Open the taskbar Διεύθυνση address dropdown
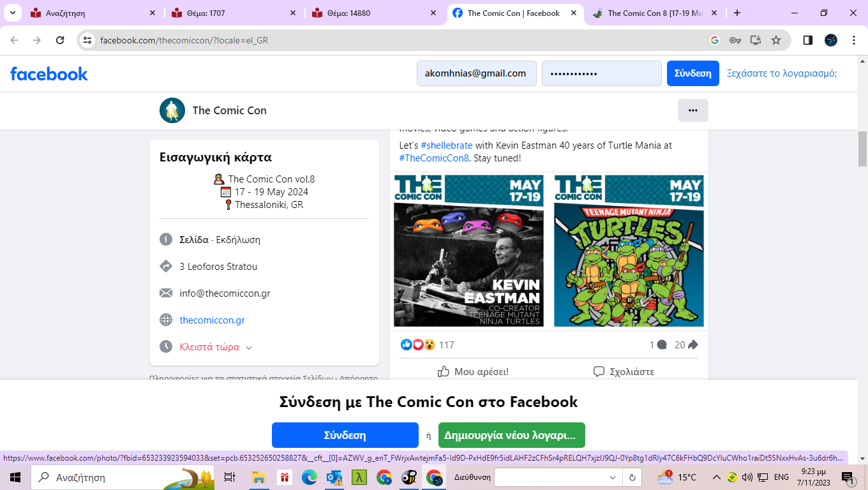 [613, 477]
